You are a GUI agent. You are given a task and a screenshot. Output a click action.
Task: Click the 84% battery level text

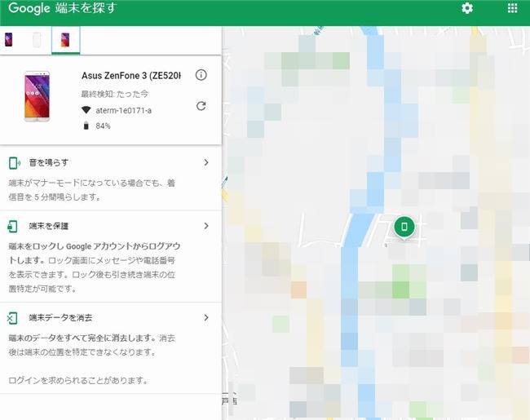(x=103, y=126)
